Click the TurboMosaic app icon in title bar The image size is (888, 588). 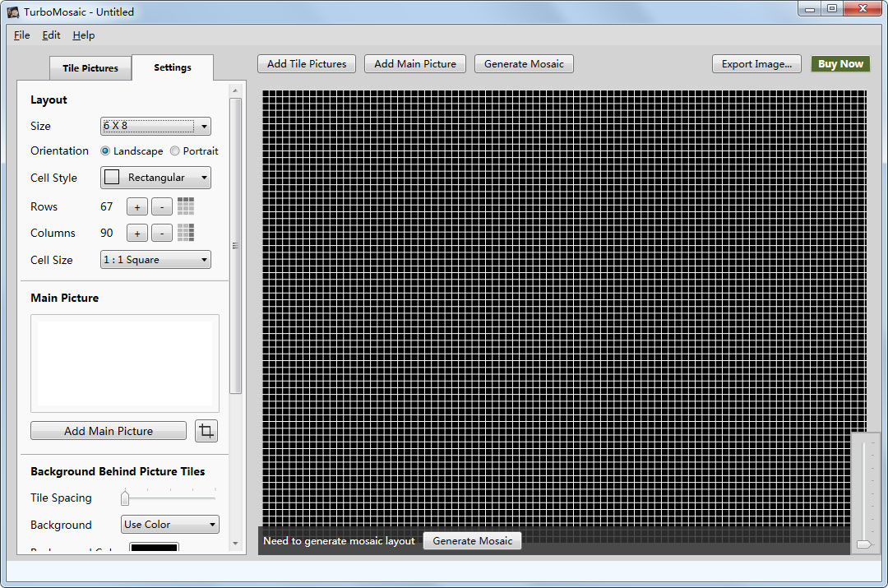[13, 12]
